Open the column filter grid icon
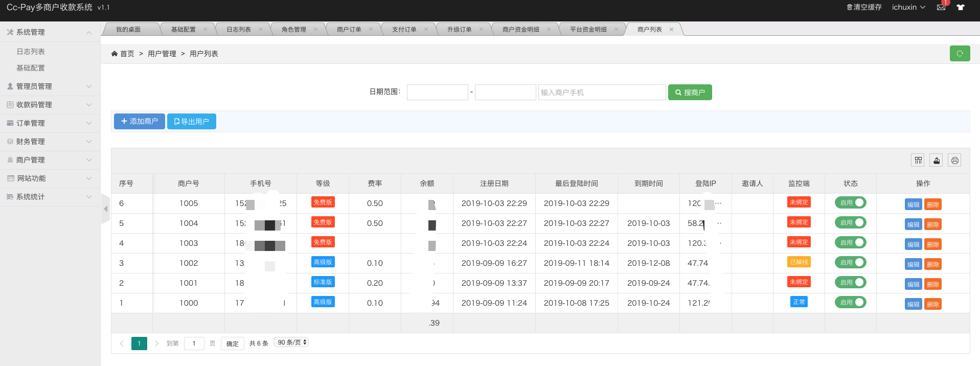 point(918,161)
